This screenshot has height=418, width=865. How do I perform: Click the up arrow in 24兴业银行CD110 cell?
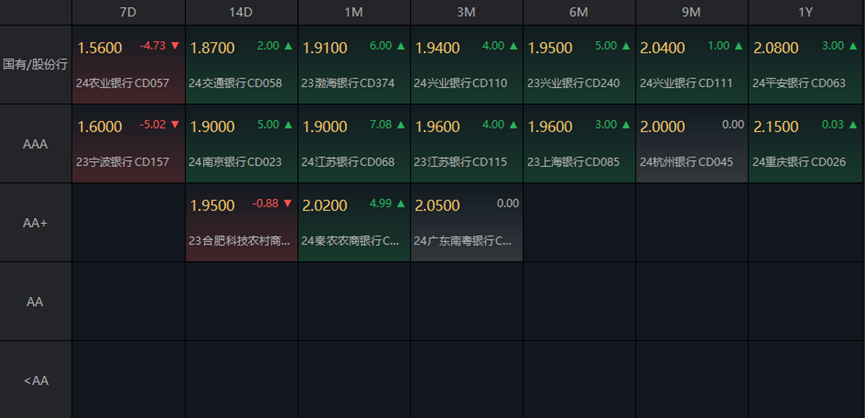513,46
